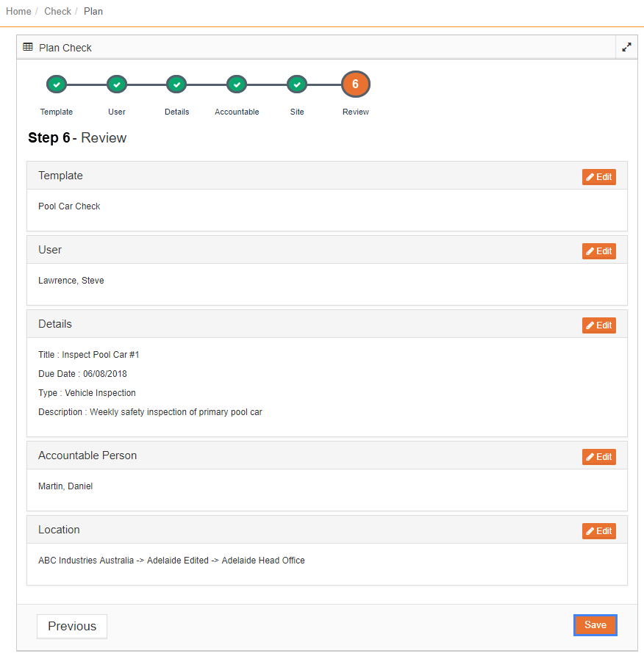Edit the User section
Image resolution: width=644 pixels, height=659 pixels.
[x=598, y=251]
